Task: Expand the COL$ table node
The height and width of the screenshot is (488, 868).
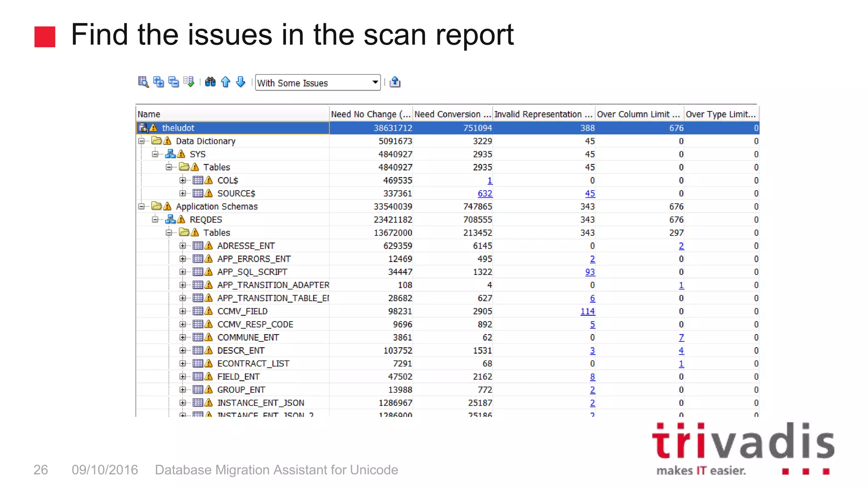Action: pos(182,180)
